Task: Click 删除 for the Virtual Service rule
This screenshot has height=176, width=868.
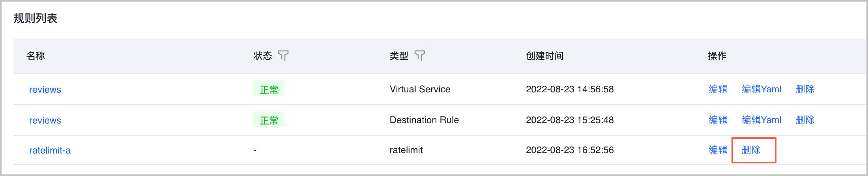Action: click(805, 89)
